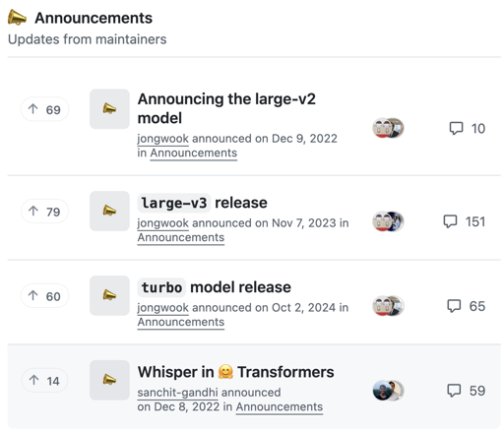Click megaphone icon beside turbo model release
This screenshot has height=431, width=504.
tap(109, 295)
